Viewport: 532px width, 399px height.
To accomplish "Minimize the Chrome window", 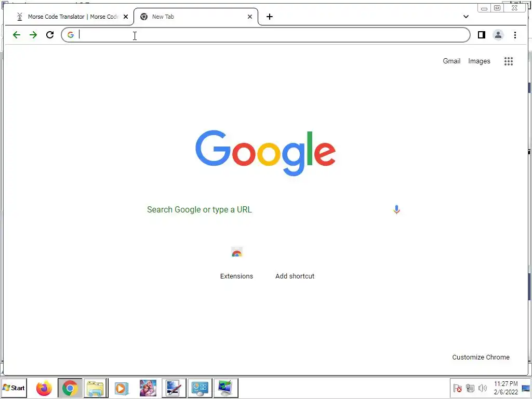I will pos(484,8).
